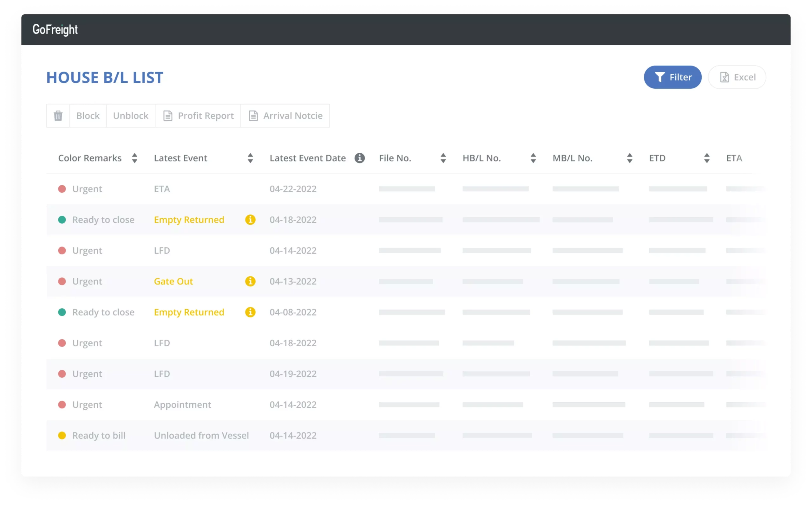Click the Filter funnel button
812x505 pixels.
tap(672, 77)
